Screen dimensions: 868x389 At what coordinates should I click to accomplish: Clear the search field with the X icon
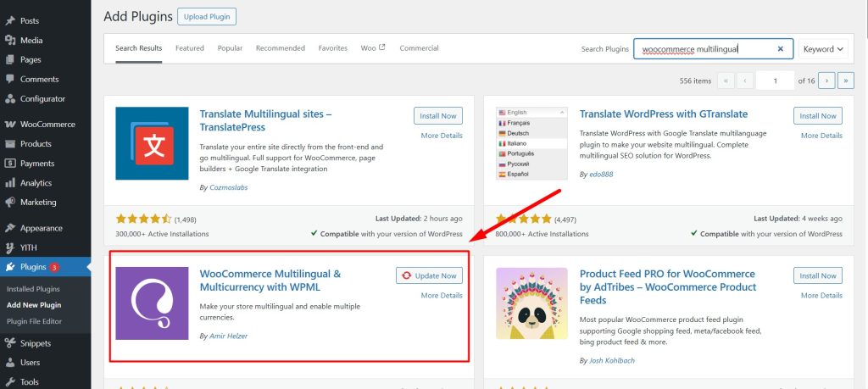point(780,49)
